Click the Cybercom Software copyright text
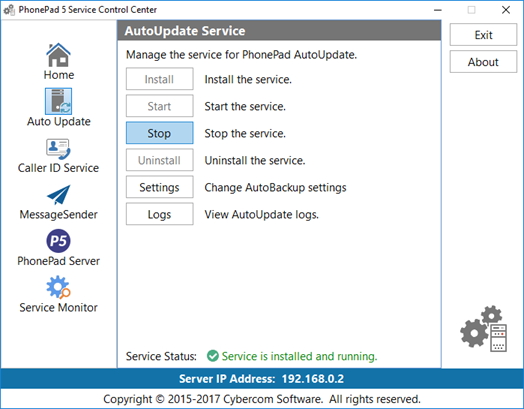 pos(262,399)
